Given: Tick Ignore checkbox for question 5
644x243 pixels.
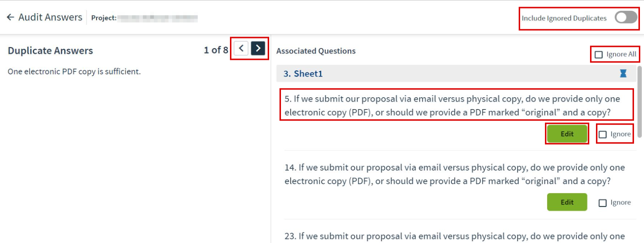Looking at the screenshot, I should pyautogui.click(x=603, y=135).
